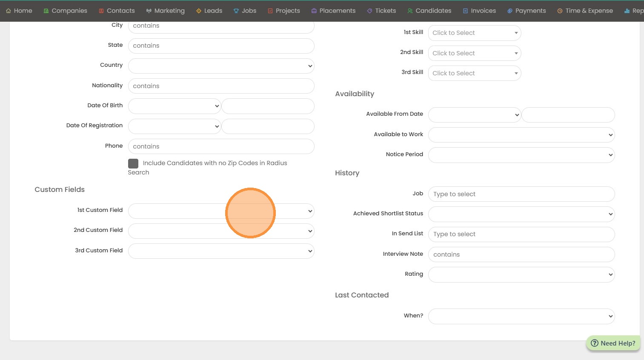Open the Candidates menu

pos(429,11)
